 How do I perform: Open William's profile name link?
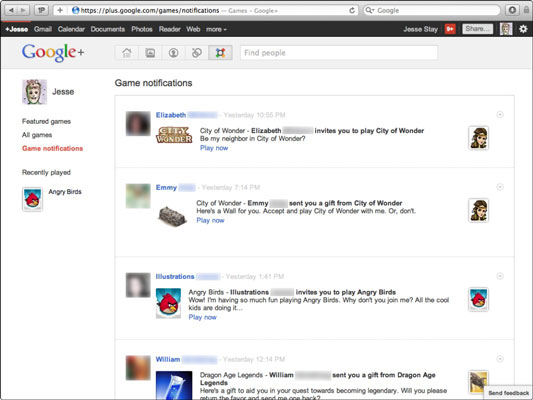coord(168,359)
